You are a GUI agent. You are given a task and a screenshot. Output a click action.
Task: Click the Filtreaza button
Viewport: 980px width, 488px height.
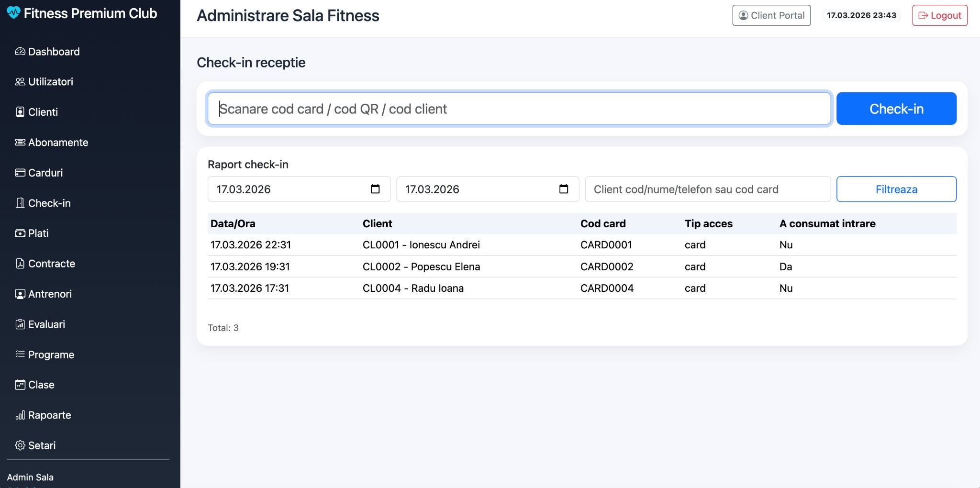click(x=896, y=189)
